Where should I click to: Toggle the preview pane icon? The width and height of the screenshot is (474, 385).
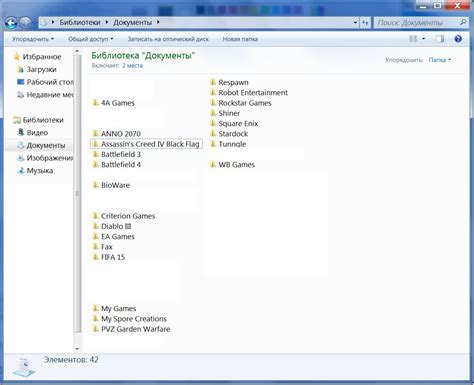pyautogui.click(x=440, y=39)
